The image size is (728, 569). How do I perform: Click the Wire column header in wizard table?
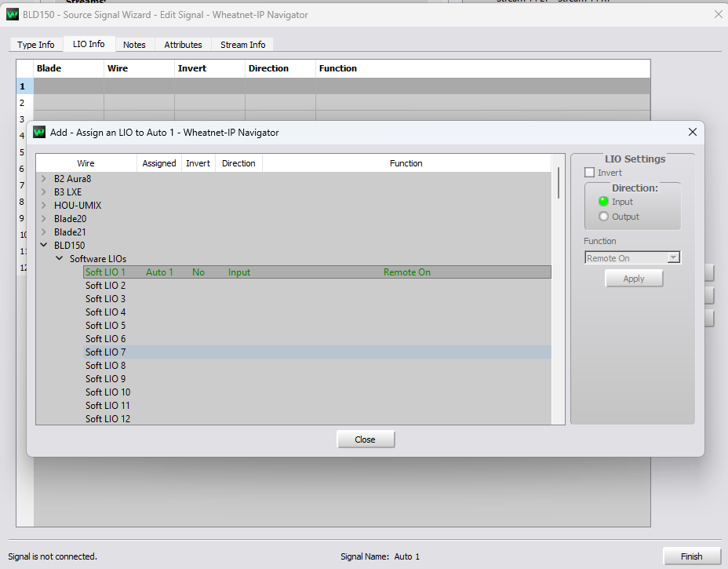tap(140, 68)
